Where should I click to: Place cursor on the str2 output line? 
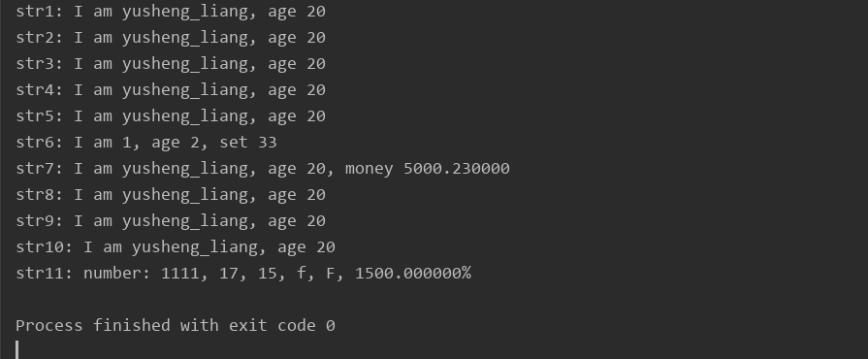coord(171,38)
